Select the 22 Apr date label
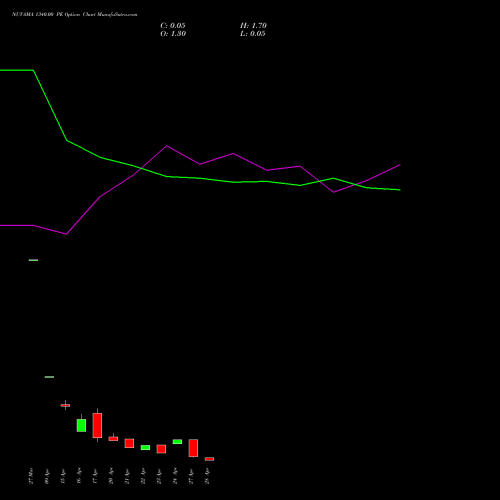This screenshot has width=500, height=500. coord(143,476)
